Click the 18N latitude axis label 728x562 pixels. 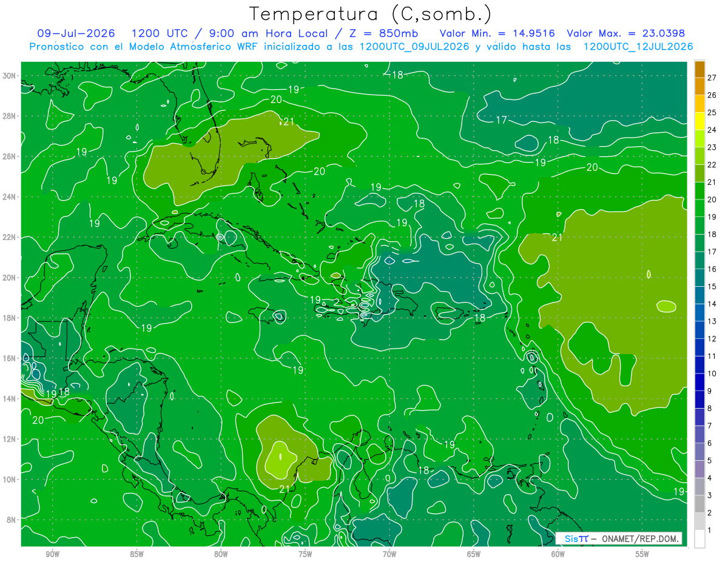pyautogui.click(x=10, y=318)
